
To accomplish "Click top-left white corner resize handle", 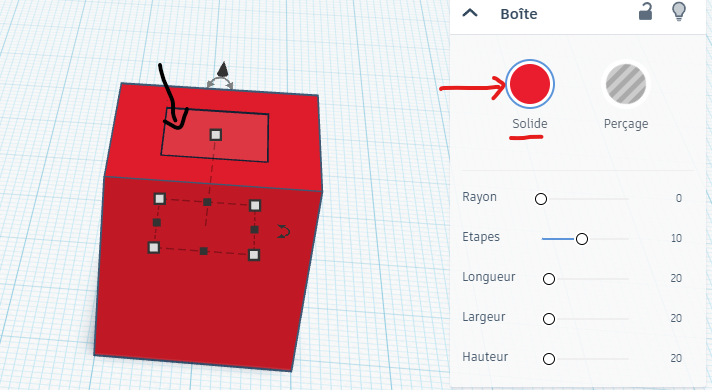I will click(x=159, y=198).
